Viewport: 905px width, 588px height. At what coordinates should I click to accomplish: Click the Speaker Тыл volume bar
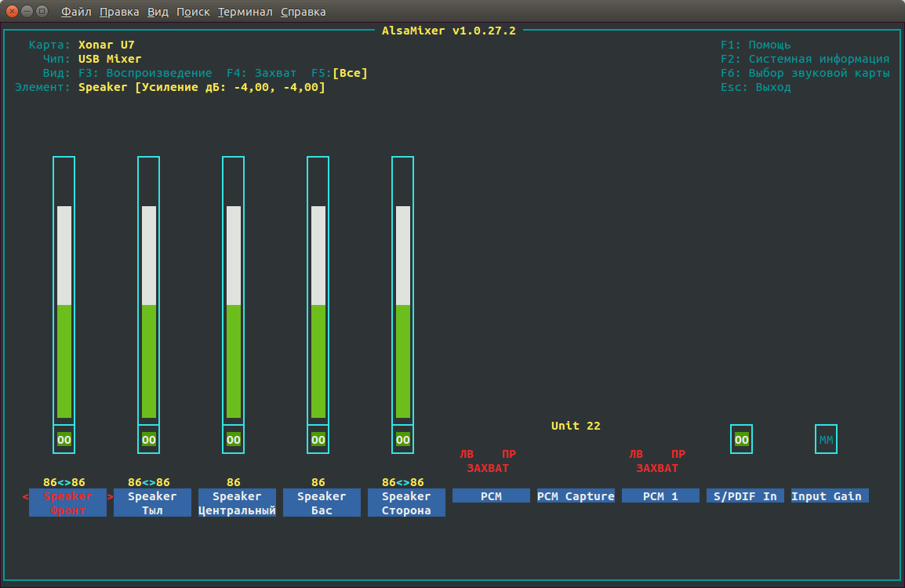(148, 291)
